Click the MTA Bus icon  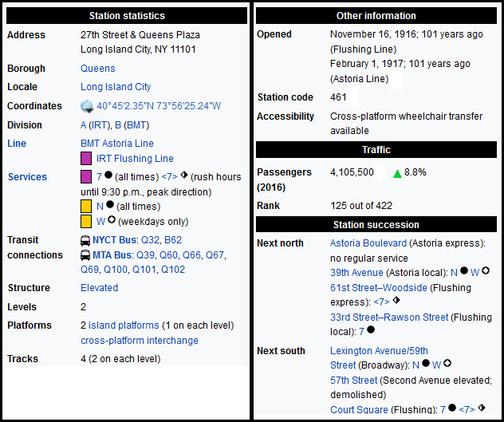click(85, 255)
